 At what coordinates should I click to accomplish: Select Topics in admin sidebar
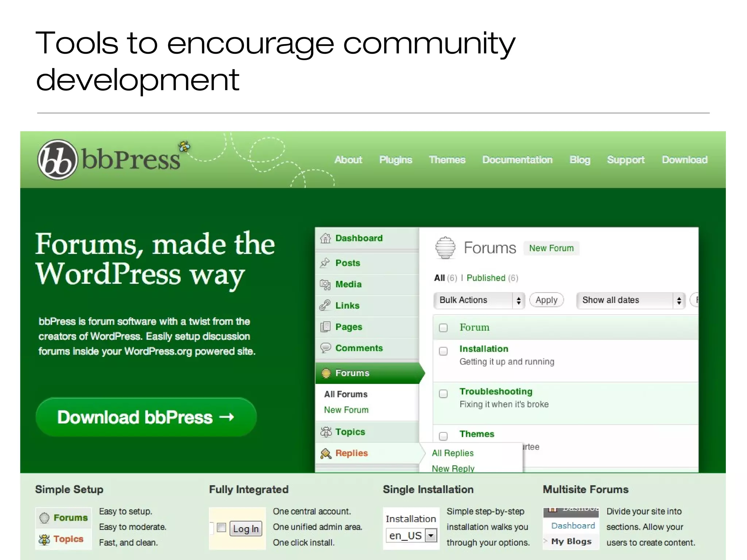coord(367,432)
